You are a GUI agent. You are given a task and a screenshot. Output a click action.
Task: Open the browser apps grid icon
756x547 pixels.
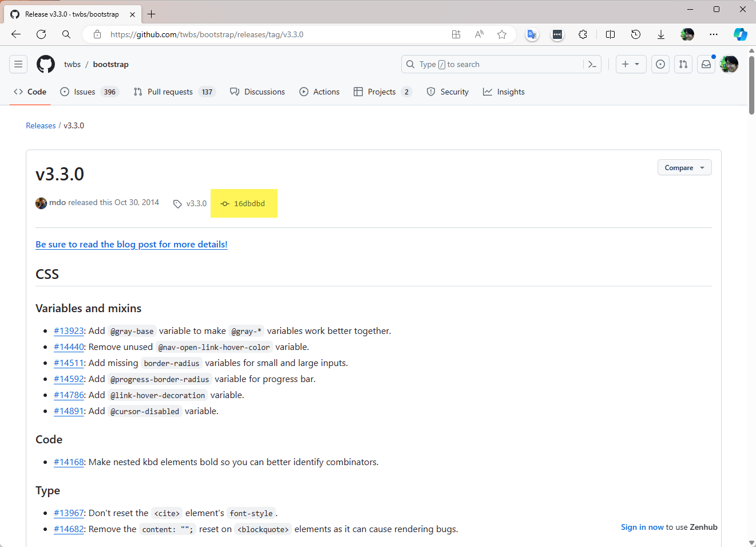coord(456,34)
